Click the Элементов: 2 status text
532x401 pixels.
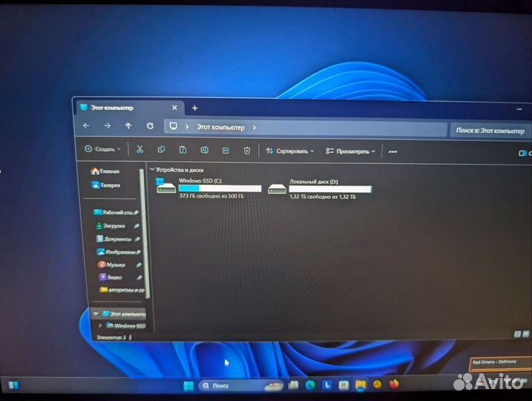pos(111,337)
